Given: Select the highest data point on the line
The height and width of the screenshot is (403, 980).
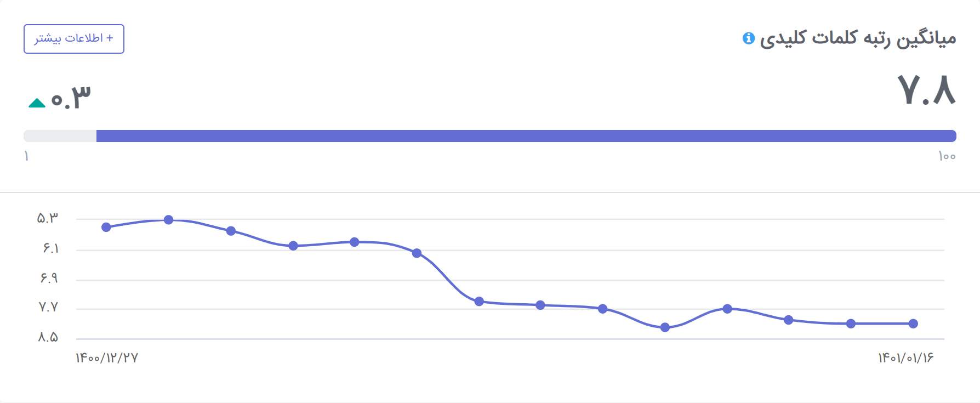Looking at the screenshot, I should [x=169, y=220].
